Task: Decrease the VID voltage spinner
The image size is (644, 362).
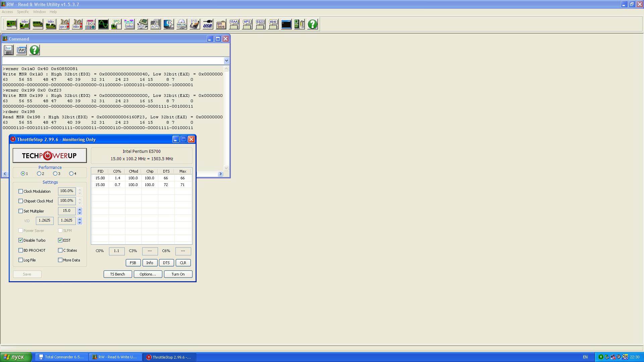Action: pyautogui.click(x=79, y=223)
